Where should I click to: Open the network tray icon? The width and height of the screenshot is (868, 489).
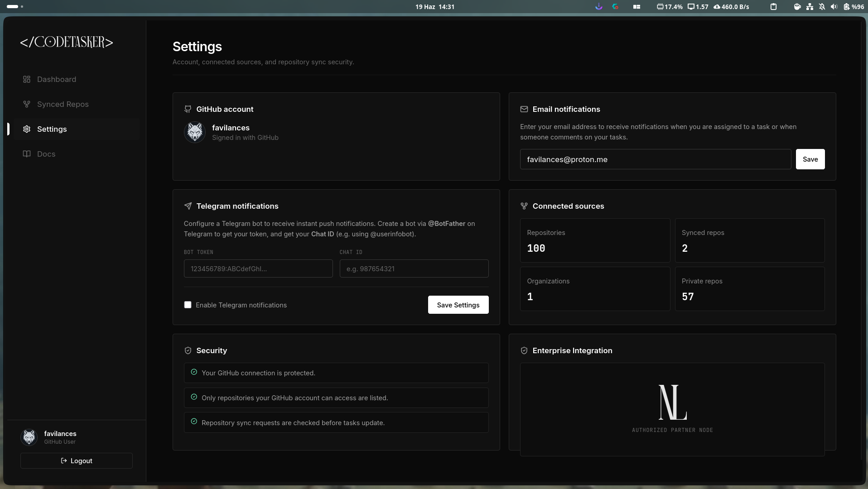[810, 7]
